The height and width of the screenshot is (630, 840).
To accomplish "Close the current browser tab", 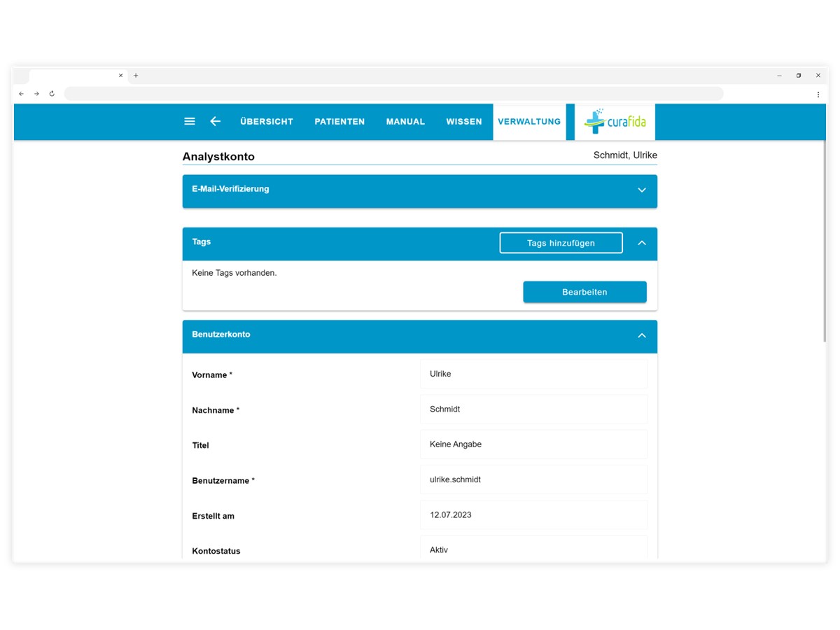I will 120,76.
